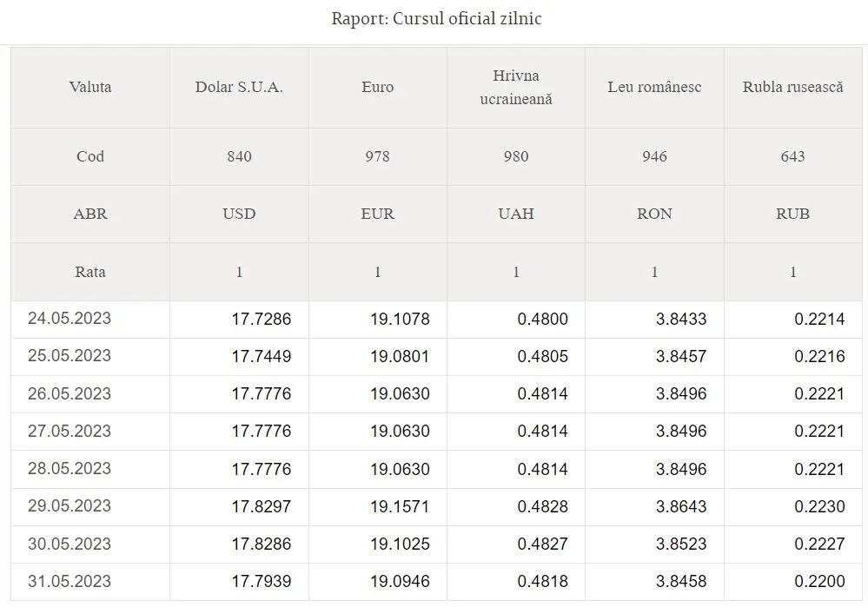The image size is (868, 607).
Task: Click the Rubla rusească column header
Action: [x=792, y=88]
